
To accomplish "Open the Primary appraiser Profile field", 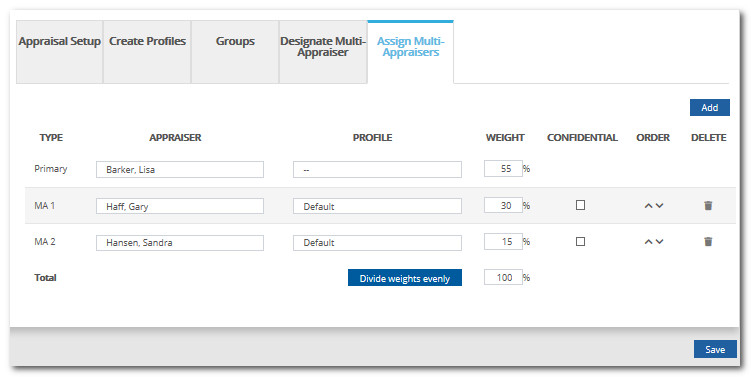I will point(377,170).
